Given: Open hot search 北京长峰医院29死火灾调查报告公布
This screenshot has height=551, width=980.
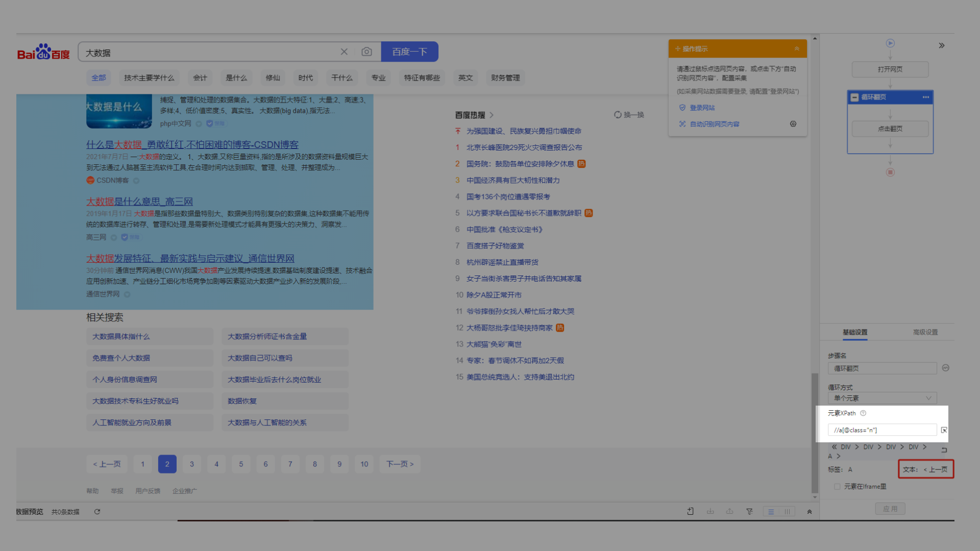Looking at the screenshot, I should coord(524,147).
